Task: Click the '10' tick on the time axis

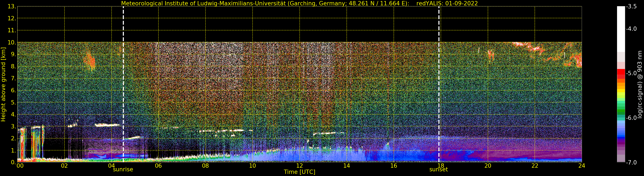Action: pyautogui.click(x=252, y=166)
